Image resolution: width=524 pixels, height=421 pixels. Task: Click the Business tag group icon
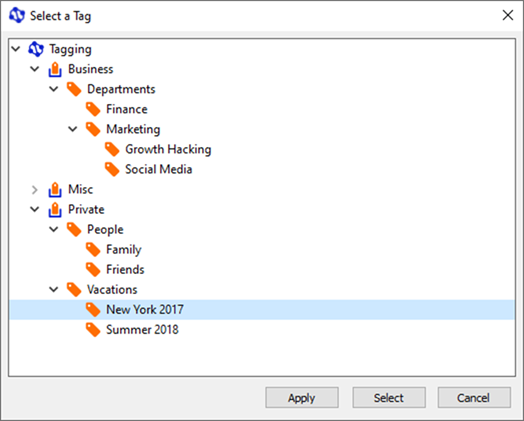(x=55, y=69)
